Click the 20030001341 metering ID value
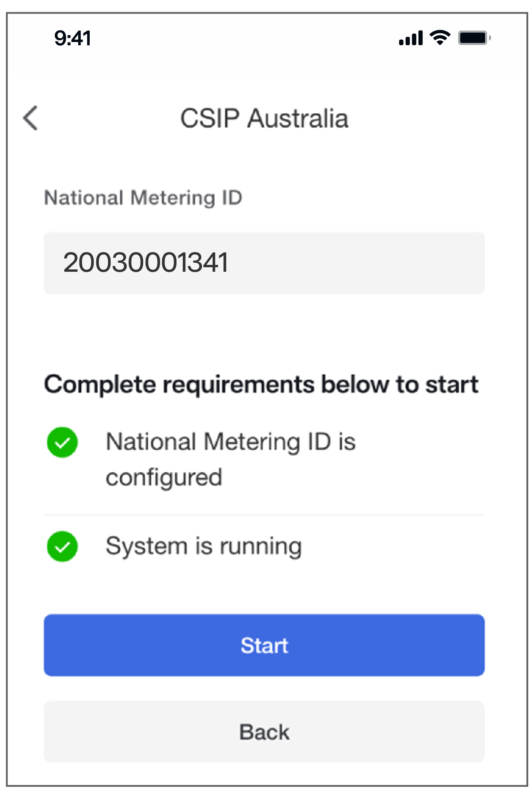The width and height of the screenshot is (532, 798). pos(146,262)
